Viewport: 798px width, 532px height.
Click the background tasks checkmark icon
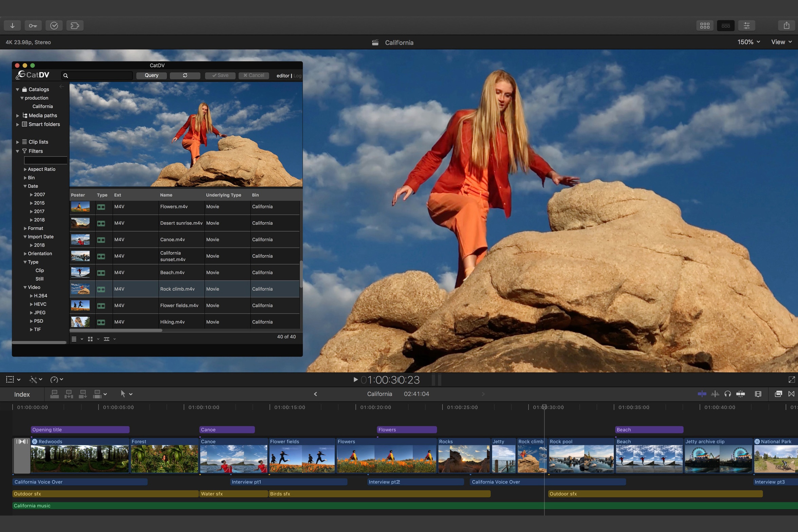click(54, 25)
